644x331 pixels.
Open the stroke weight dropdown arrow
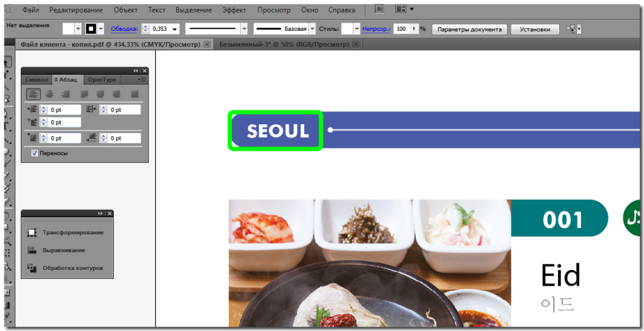click(x=175, y=29)
